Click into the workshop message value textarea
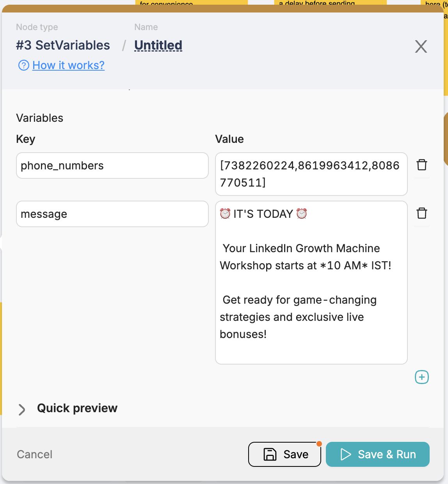Viewport: 448px width, 484px height. [311, 282]
